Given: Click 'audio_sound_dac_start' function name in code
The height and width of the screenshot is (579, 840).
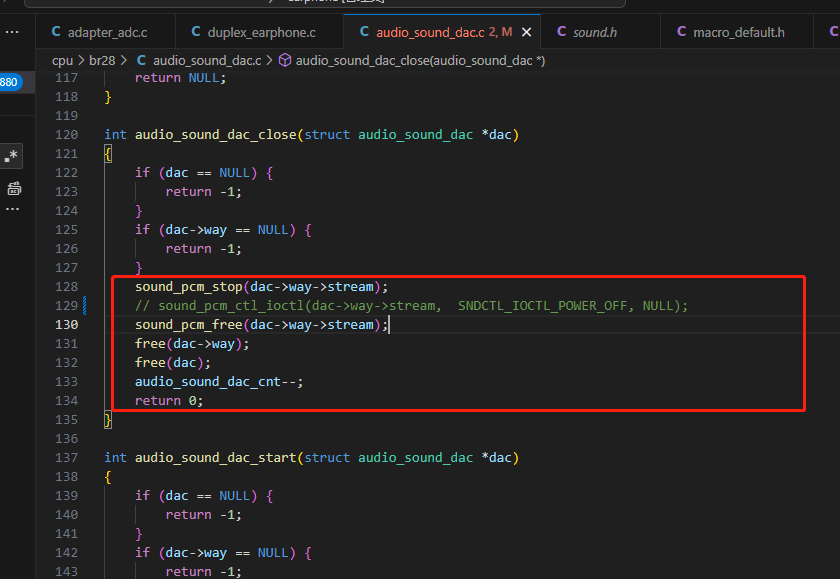Looking at the screenshot, I should (215, 457).
